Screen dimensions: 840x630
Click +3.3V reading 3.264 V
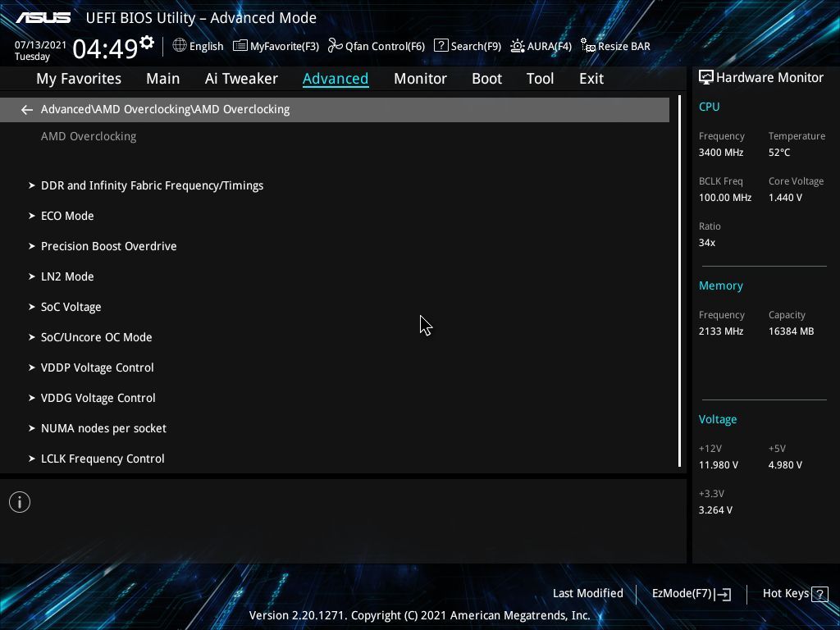pyautogui.click(x=715, y=510)
